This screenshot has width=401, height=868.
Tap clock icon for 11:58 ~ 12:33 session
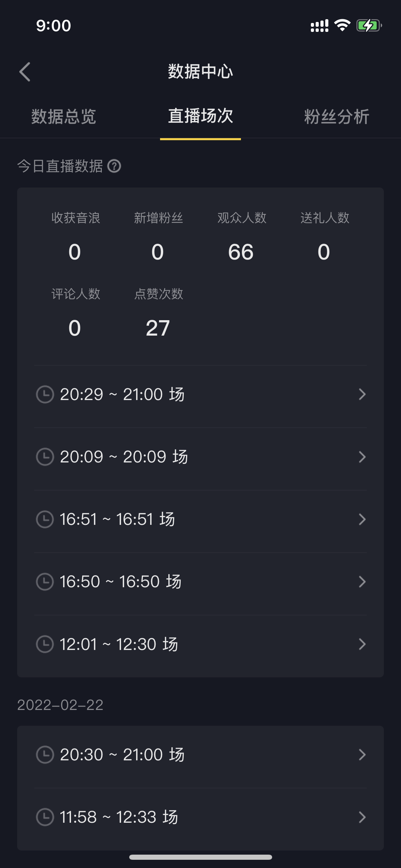[x=45, y=817]
